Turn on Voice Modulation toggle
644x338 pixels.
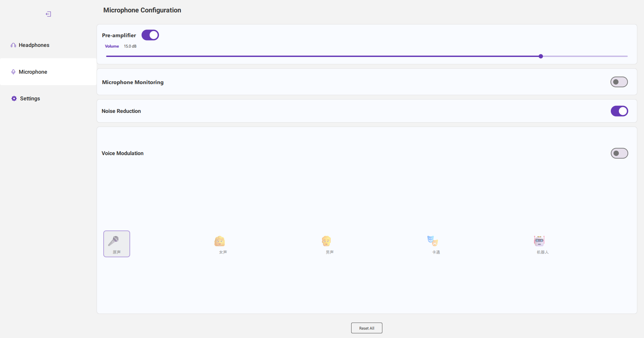point(620,153)
